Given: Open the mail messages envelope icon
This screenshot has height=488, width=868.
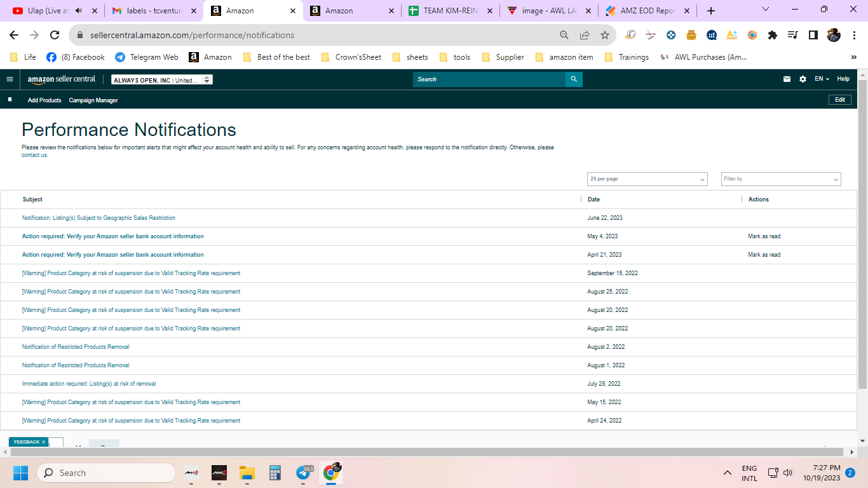Looking at the screenshot, I should pyautogui.click(x=787, y=79).
